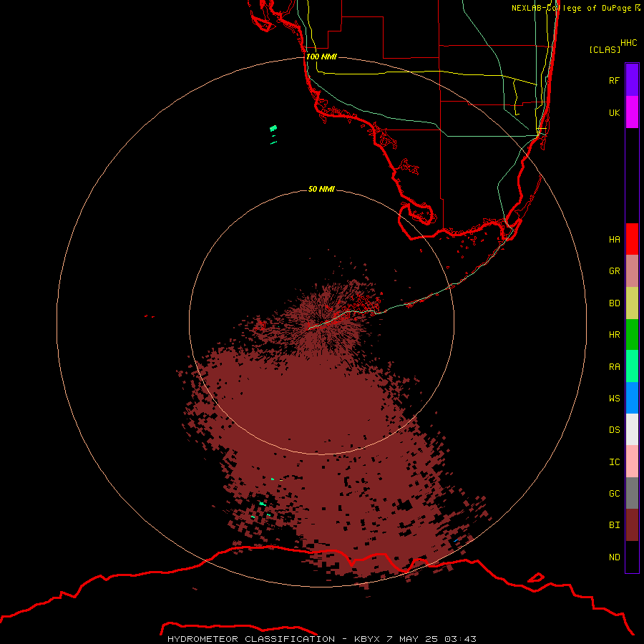The image size is (644, 644).
Task: Click the green rain echo northwest of radar
Action: tap(273, 129)
